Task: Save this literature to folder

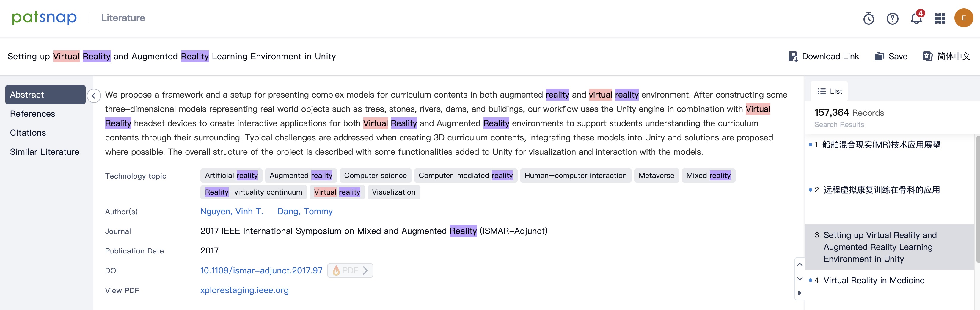Action: [891, 56]
